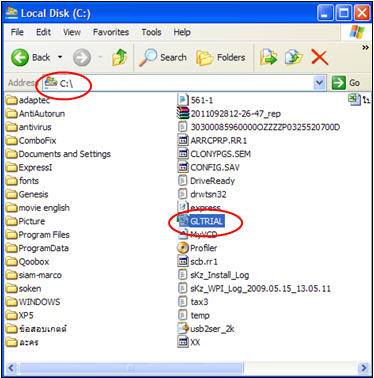
Task: Expand the Address bar dropdown
Action: click(x=319, y=82)
